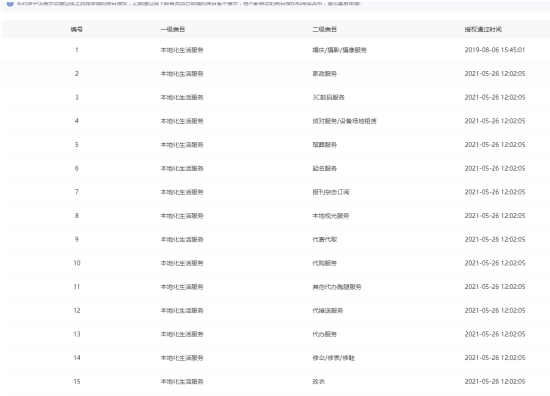Select the 3C数码服务 category cell
This screenshot has height=396, width=550.
tap(328, 97)
